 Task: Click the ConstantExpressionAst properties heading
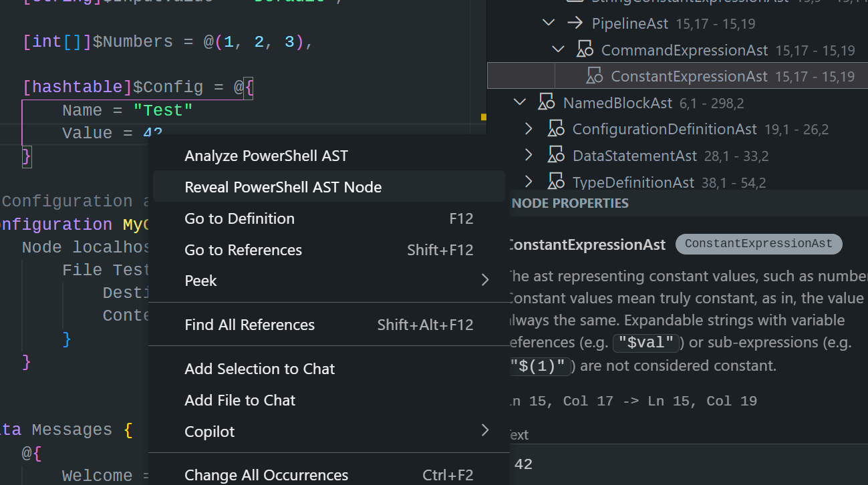click(587, 245)
